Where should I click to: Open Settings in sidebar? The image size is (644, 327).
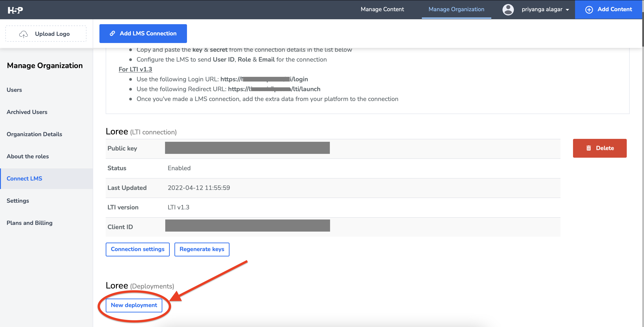click(18, 200)
